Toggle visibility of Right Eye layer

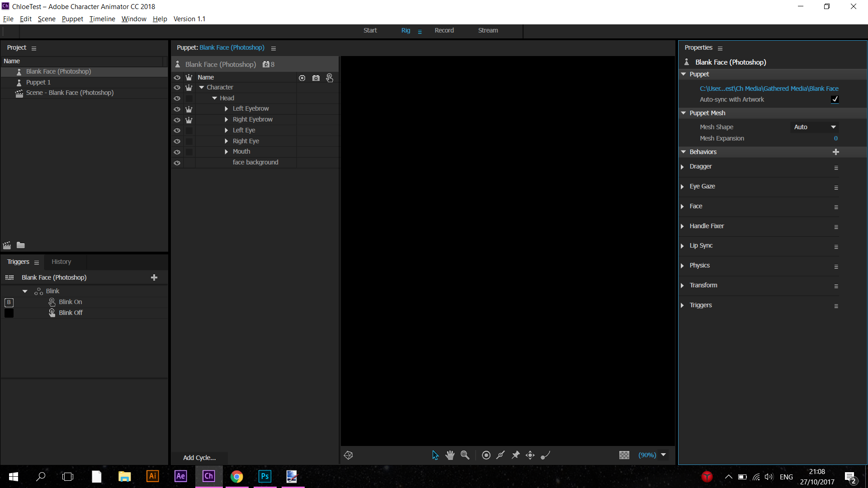click(176, 141)
